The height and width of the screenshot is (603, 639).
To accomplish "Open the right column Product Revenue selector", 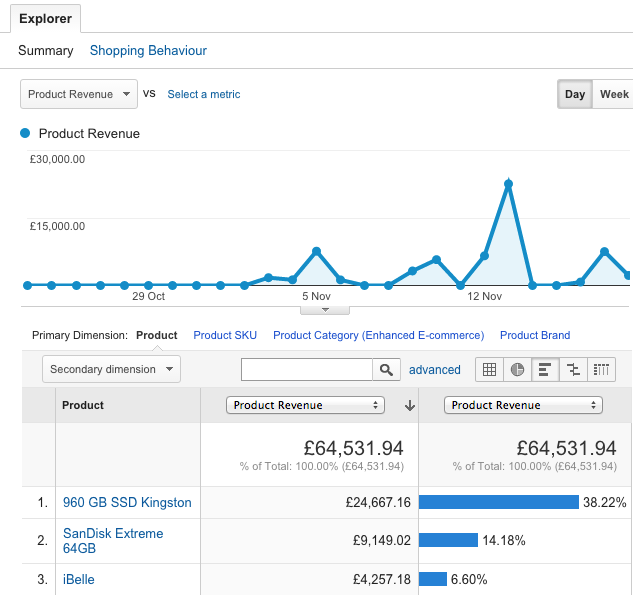I will point(523,406).
